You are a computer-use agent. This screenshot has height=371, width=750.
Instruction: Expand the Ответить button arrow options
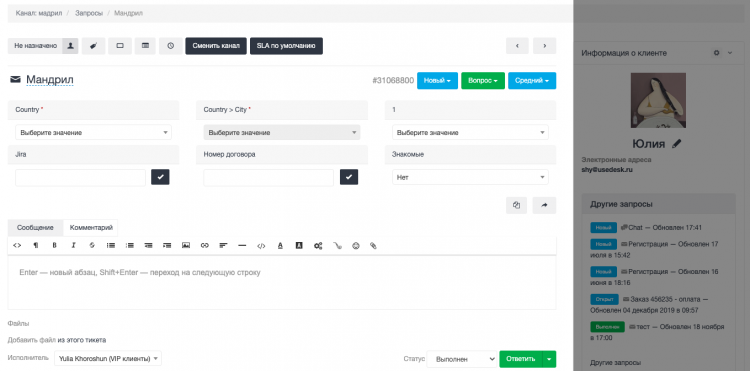tap(549, 359)
